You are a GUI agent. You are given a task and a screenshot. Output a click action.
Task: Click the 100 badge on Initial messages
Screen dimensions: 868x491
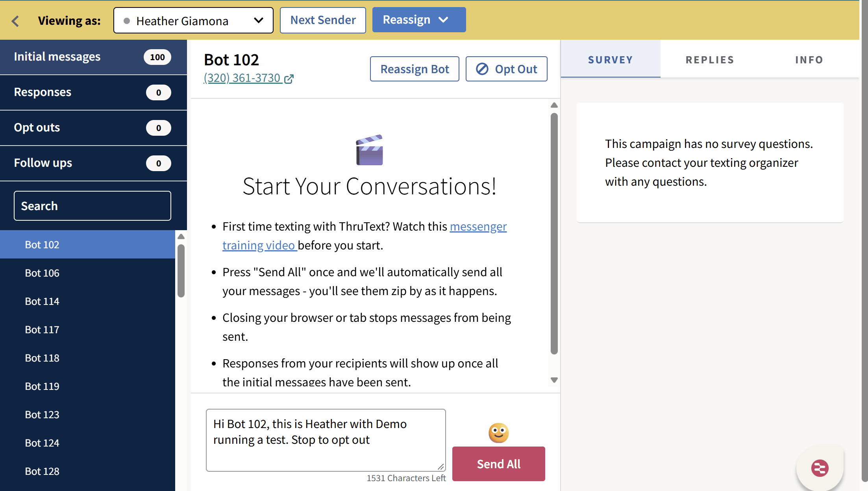point(157,57)
